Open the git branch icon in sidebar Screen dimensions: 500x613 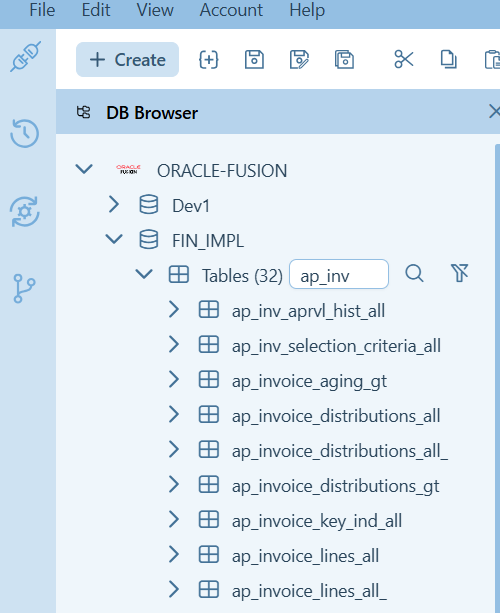(x=24, y=289)
